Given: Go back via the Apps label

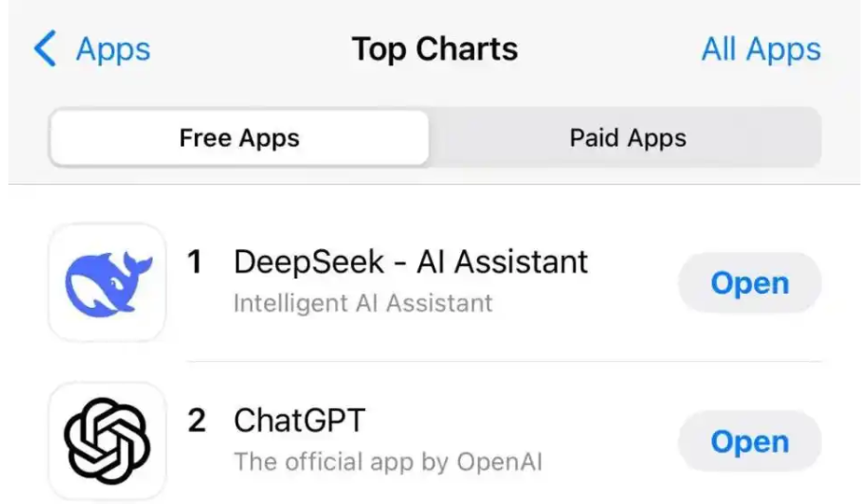Looking at the screenshot, I should point(113,49).
